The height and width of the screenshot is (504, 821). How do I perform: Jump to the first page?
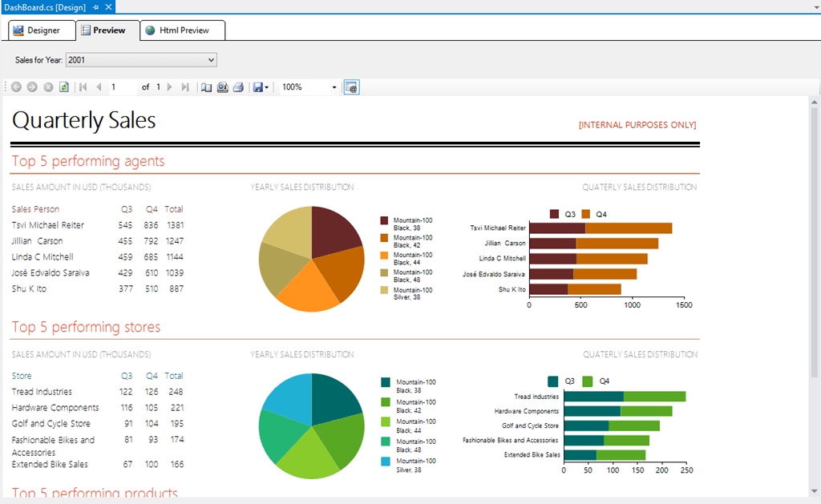pos(82,87)
